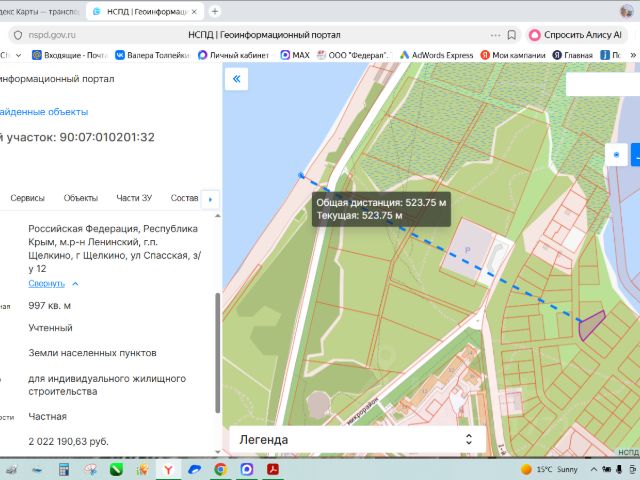
Task: Open new browser tab with plus button
Action: coord(215,11)
